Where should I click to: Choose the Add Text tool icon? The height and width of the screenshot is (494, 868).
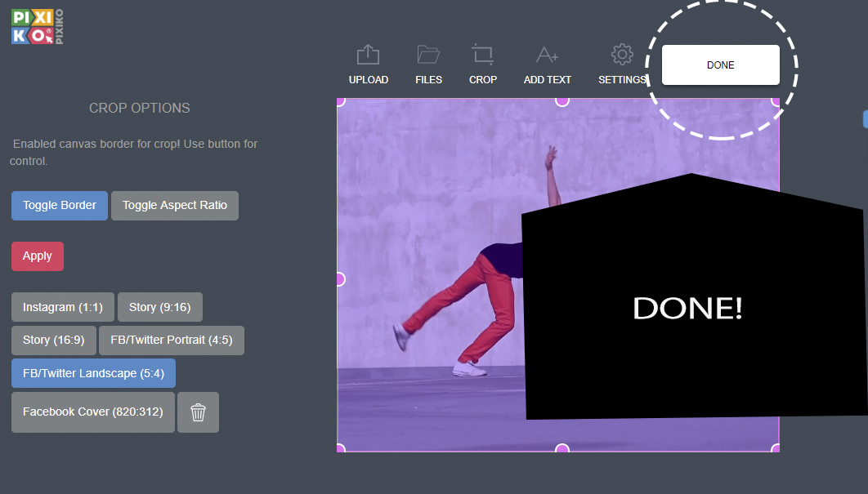(x=547, y=55)
